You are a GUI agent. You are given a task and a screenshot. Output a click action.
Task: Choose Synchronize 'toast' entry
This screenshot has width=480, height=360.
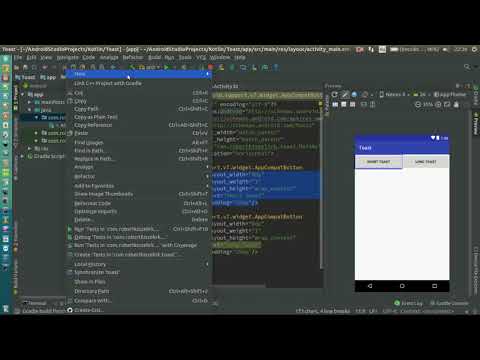[138, 272]
